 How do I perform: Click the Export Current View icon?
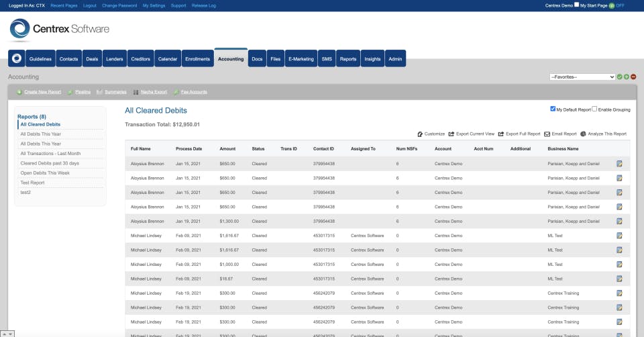[451, 134]
